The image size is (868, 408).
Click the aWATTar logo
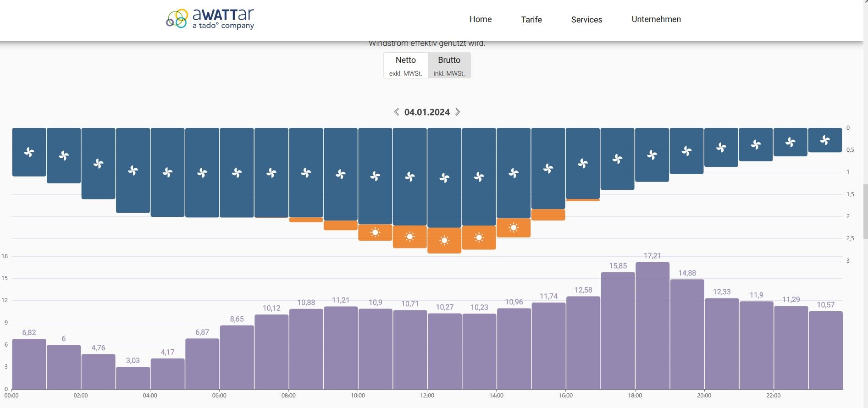[x=210, y=19]
